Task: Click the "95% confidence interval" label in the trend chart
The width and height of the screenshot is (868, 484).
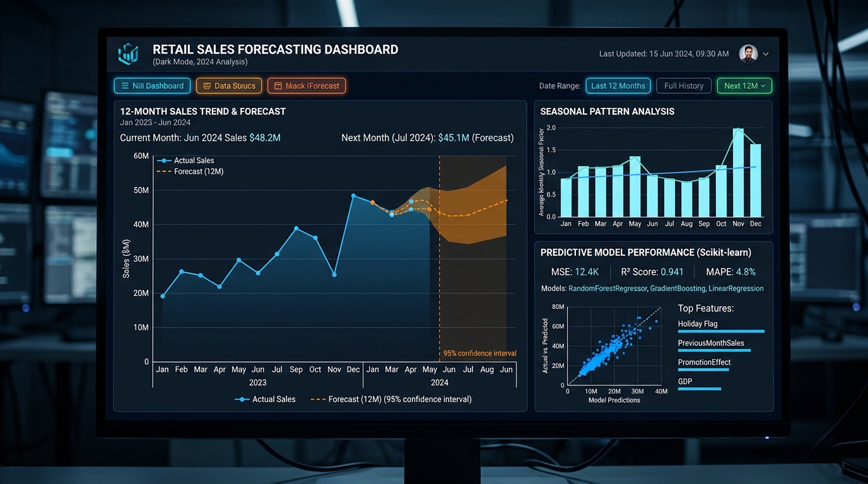Action: tap(479, 354)
